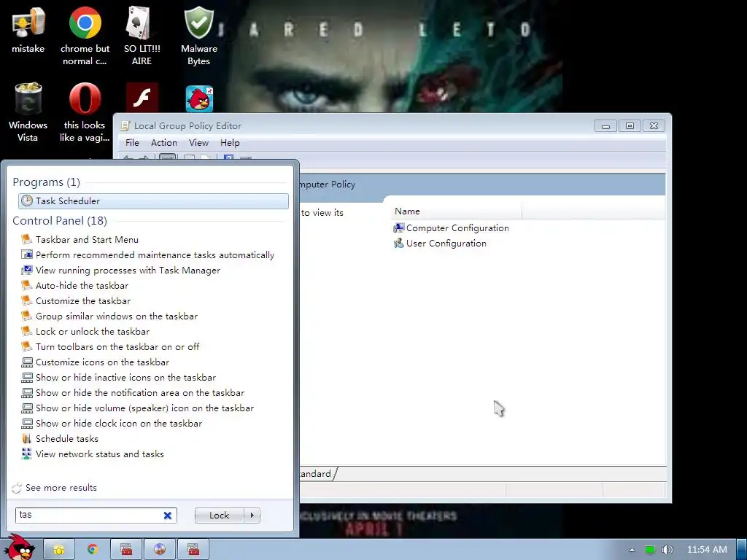Select User Configuration in Group Policy Editor
Viewport: 747px width, 560px height.
click(x=440, y=244)
